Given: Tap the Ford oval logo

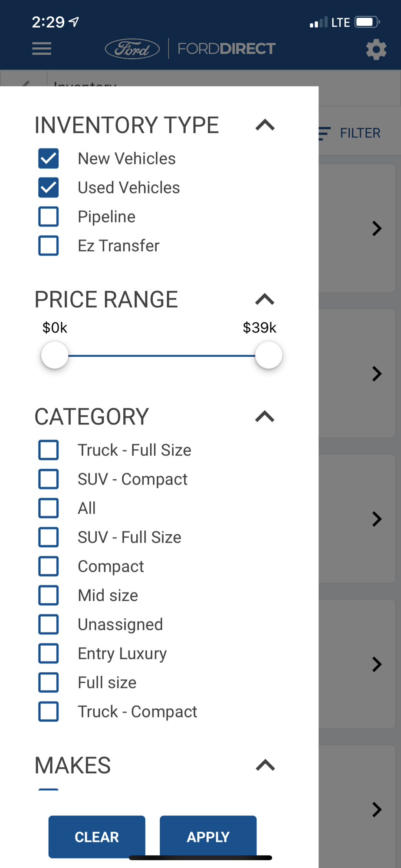Looking at the screenshot, I should (132, 49).
